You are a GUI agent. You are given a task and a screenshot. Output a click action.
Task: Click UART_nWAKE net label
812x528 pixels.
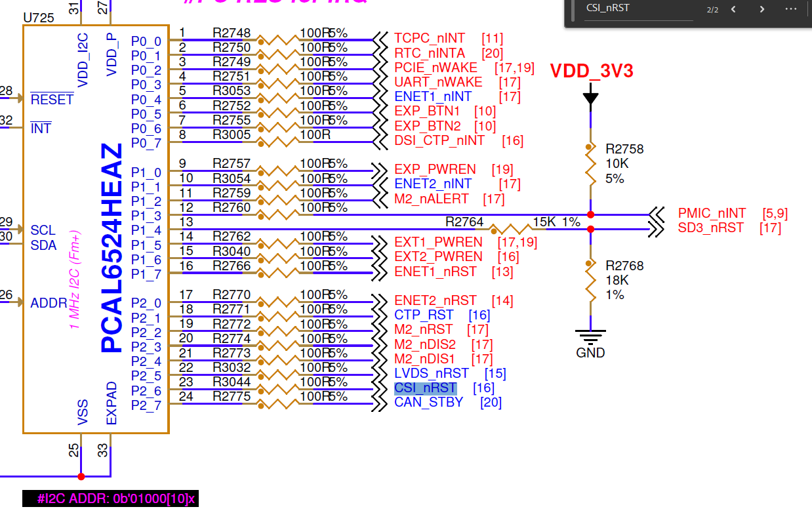[438, 82]
